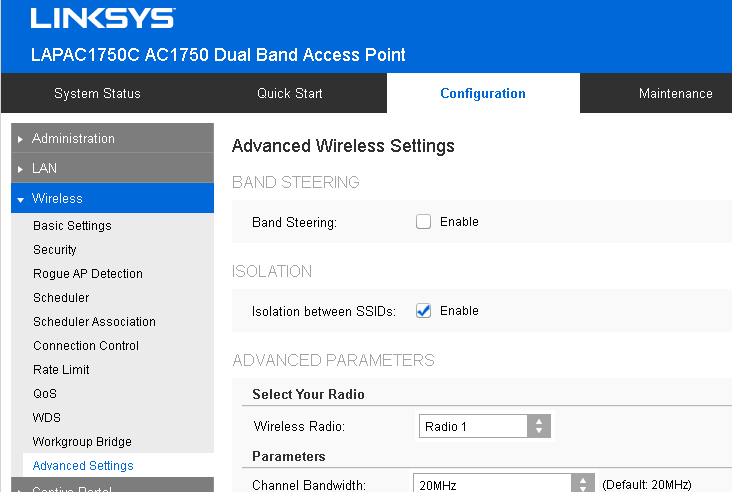
Task: Open the Channel Bandwidth dropdown
Action: click(x=504, y=483)
